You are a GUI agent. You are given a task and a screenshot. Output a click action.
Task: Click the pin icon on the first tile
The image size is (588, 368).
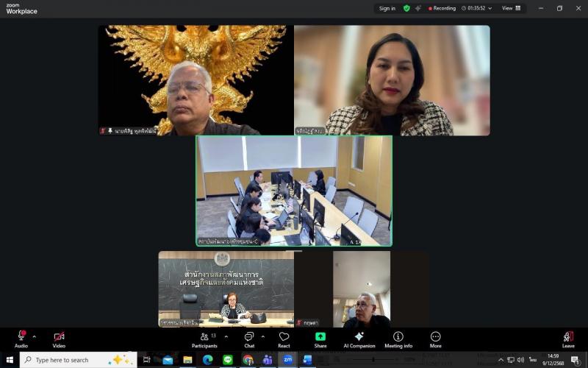tap(110, 131)
